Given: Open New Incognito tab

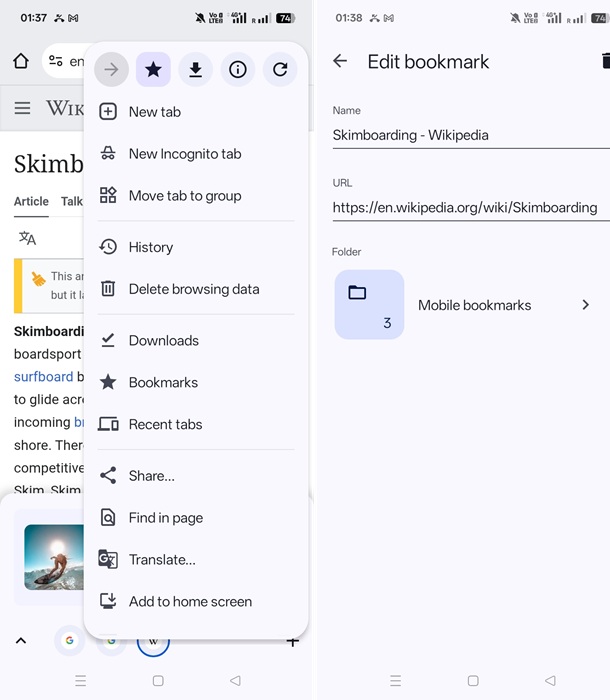Looking at the screenshot, I should coord(196,154).
